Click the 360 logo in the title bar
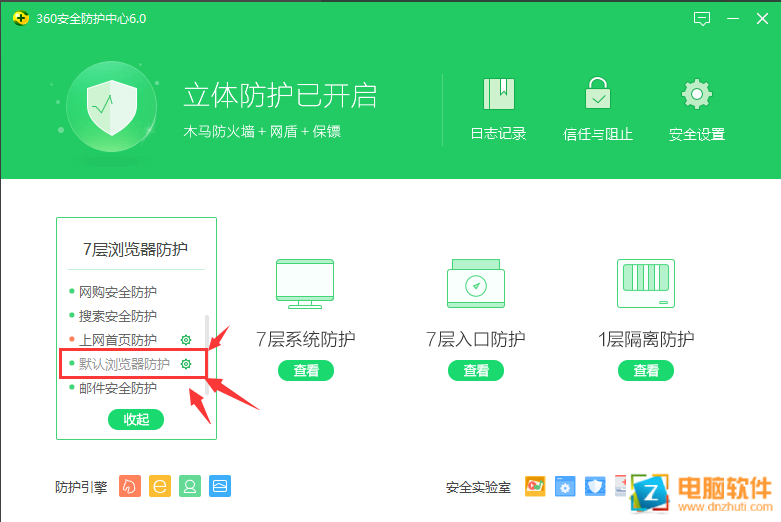 pyautogui.click(x=20, y=19)
